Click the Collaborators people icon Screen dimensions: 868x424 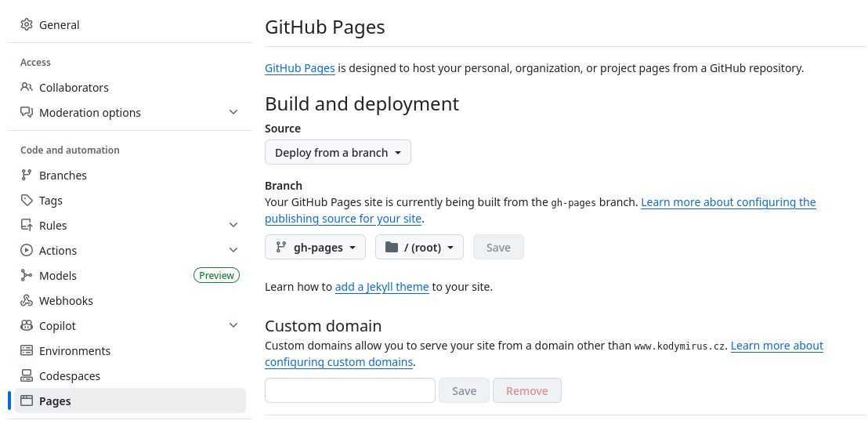pos(27,87)
